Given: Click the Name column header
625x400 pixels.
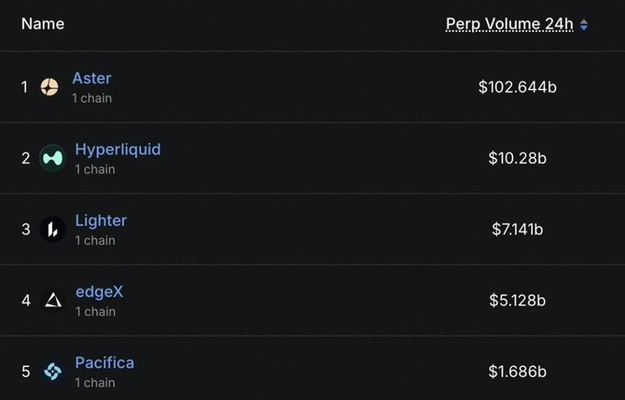Looking at the screenshot, I should pyautogui.click(x=42, y=23).
